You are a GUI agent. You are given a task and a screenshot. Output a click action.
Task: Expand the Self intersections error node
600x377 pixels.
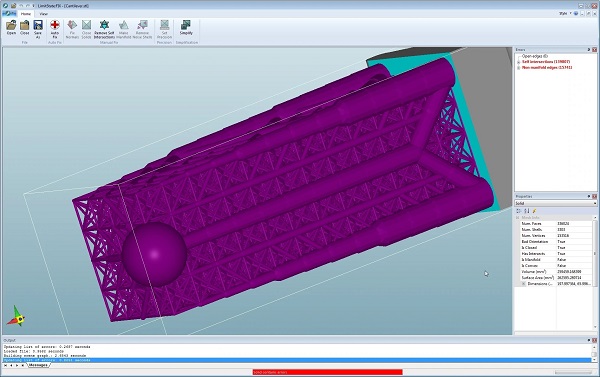coord(518,62)
